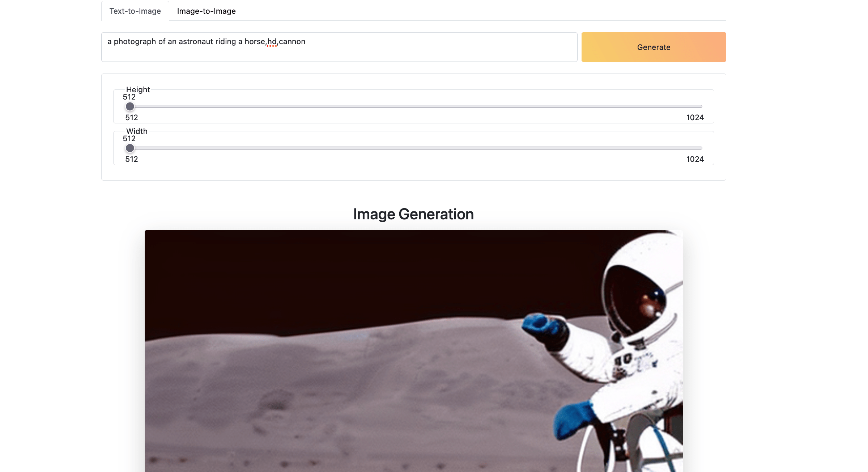The width and height of the screenshot is (868, 472).
Task: Click the word cannon in the prompt
Action: [x=292, y=42]
